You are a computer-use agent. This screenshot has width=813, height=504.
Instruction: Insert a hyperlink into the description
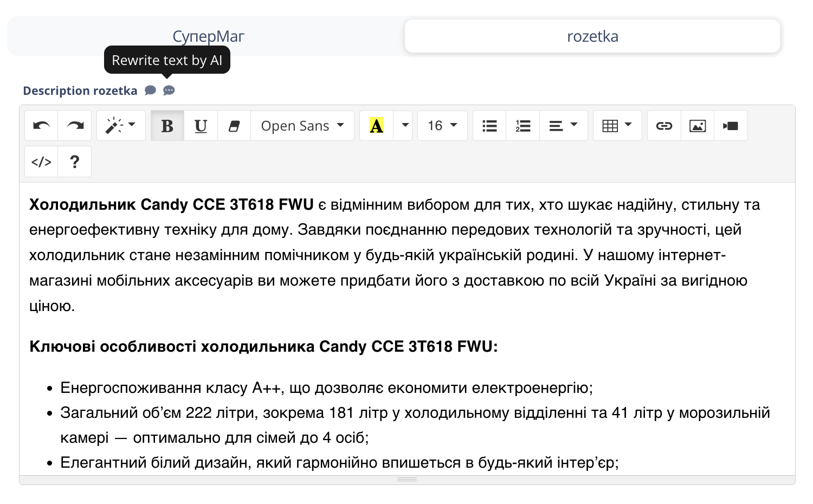663,125
